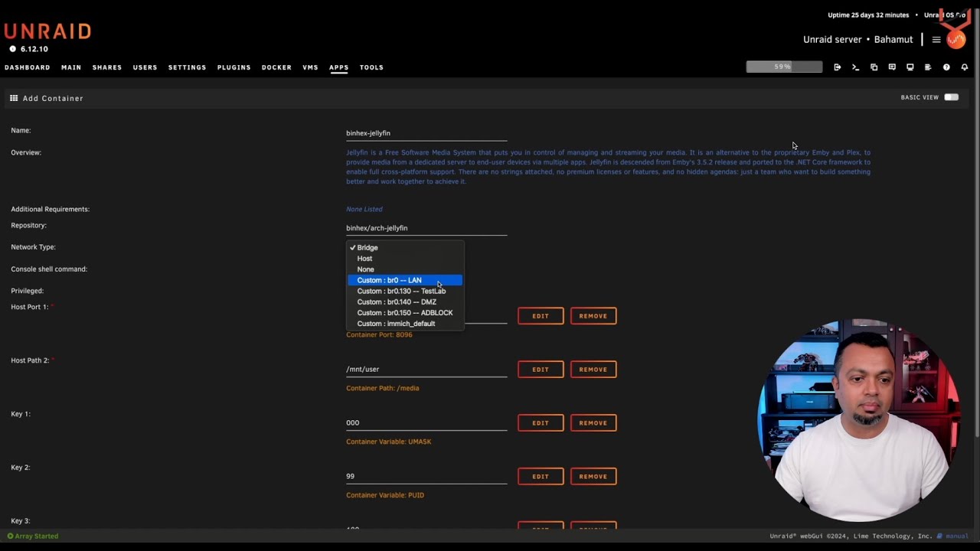980x551 pixels.
Task: Open the feedback speech-bubble icon
Action: point(892,67)
